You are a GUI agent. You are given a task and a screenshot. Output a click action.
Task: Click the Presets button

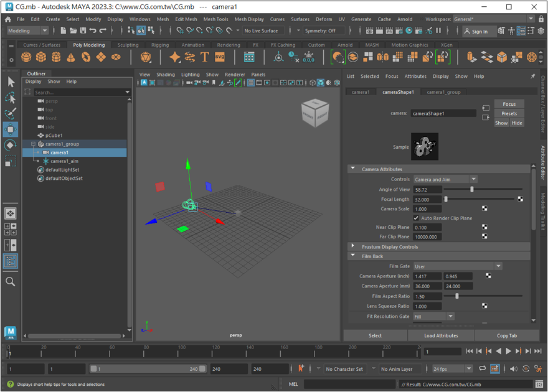509,113
